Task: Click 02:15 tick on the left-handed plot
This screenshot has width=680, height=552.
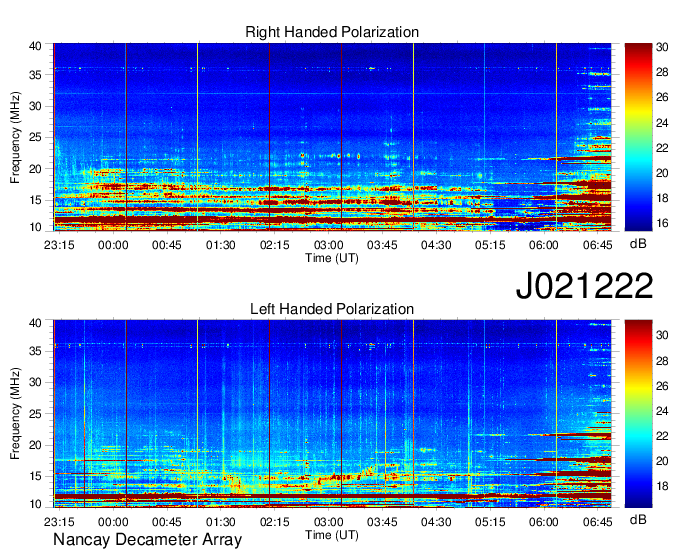Action: [275, 522]
